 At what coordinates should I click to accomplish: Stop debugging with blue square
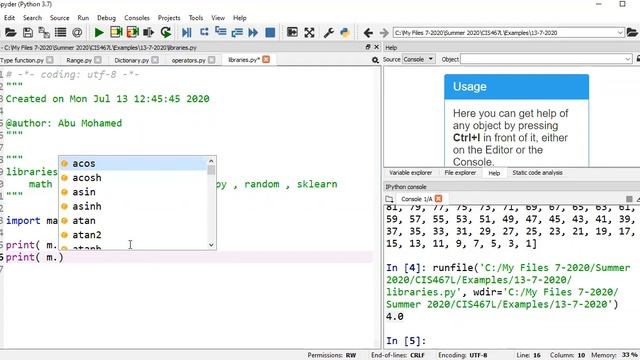click(x=270, y=33)
